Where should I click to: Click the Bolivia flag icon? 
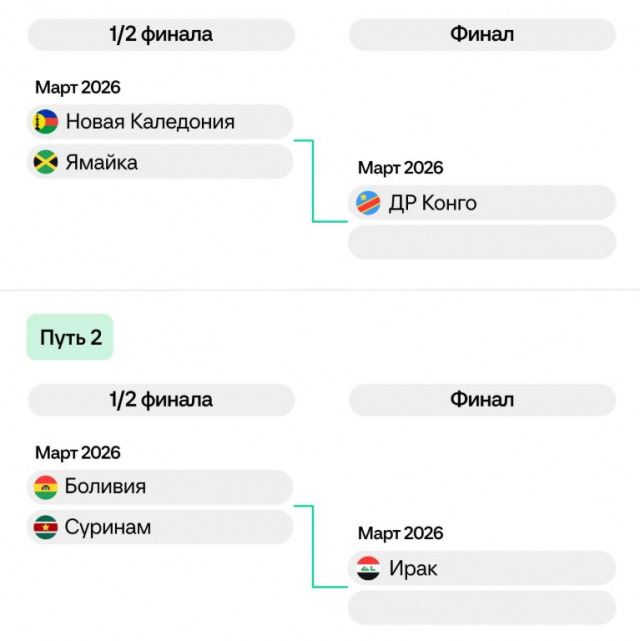[x=45, y=487]
